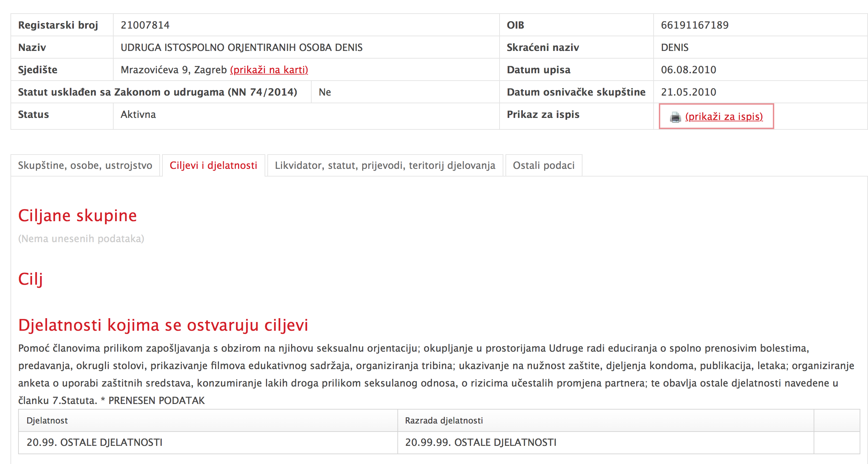
Task: Select the 20.99.99. OSTALE DJELATNOSTI cell
Action: (x=480, y=442)
